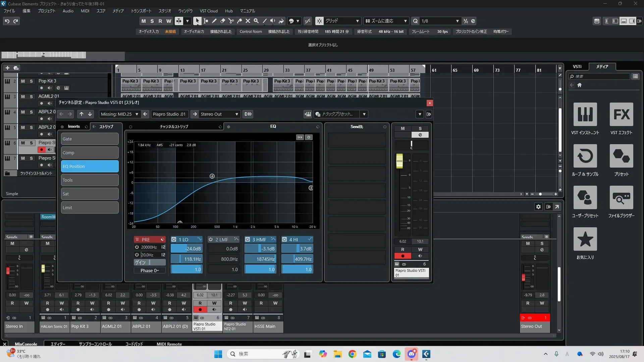Click the Comp strip module

click(x=90, y=153)
